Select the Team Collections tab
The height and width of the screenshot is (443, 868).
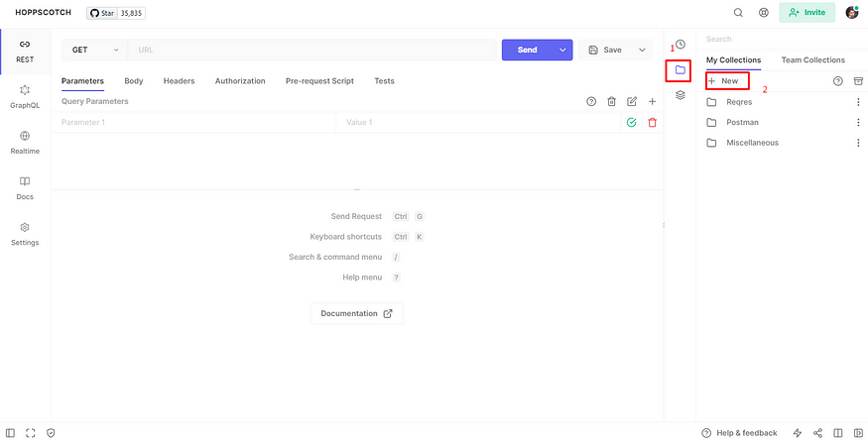pyautogui.click(x=813, y=59)
